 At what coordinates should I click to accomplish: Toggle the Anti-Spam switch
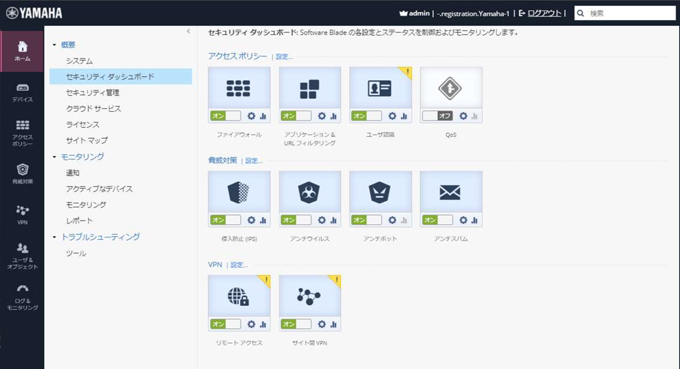[438, 220]
